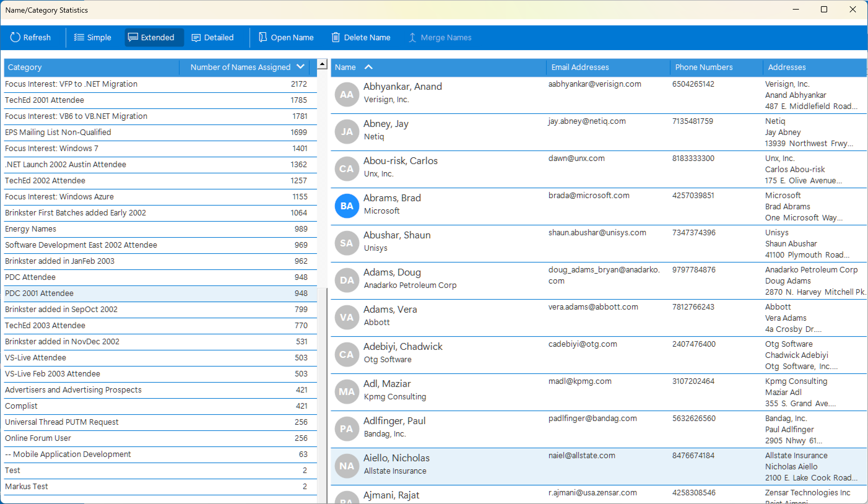
Task: Click email shaun.abushar@unisys.com
Action: pyautogui.click(x=597, y=233)
